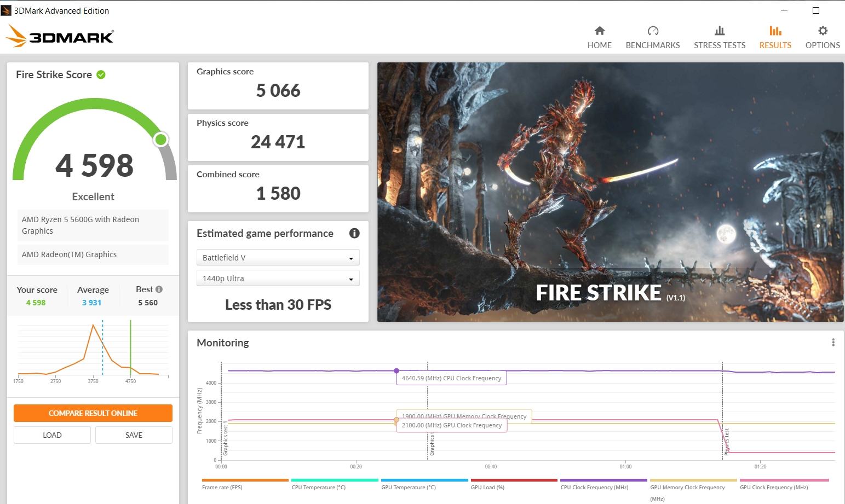Click COMPARE RESULT ONLINE button

[x=93, y=413]
